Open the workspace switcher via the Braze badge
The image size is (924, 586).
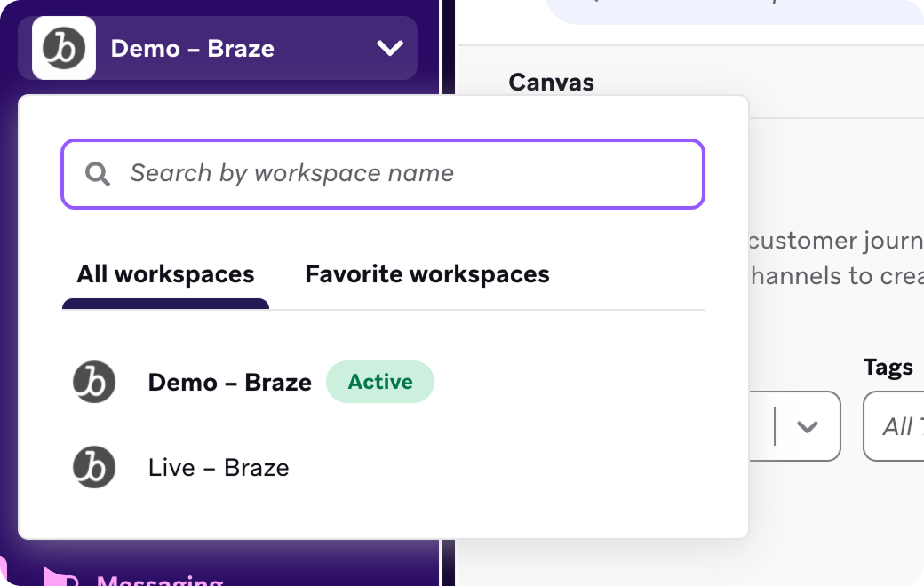pos(61,48)
